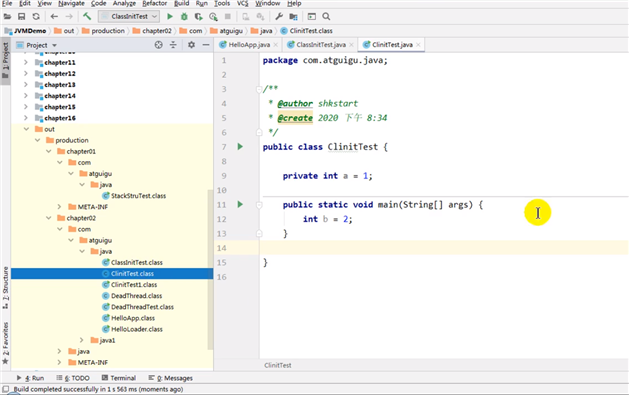Open Project Structure icon
The width and height of the screenshot is (629, 395).
click(294, 16)
